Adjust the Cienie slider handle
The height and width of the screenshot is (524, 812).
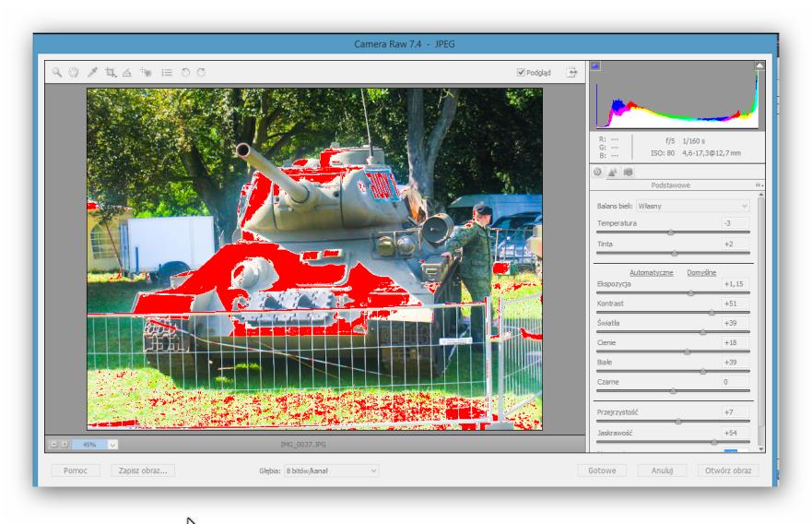[688, 351]
